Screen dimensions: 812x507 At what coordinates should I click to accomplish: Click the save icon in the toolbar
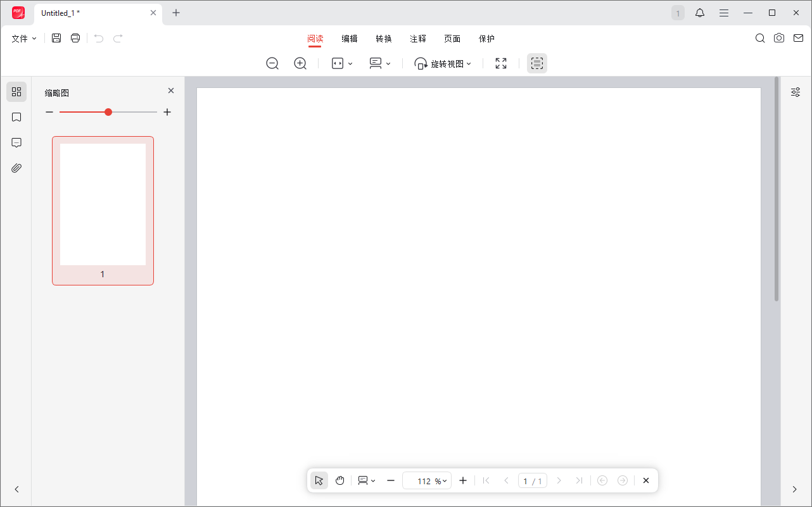coord(56,38)
